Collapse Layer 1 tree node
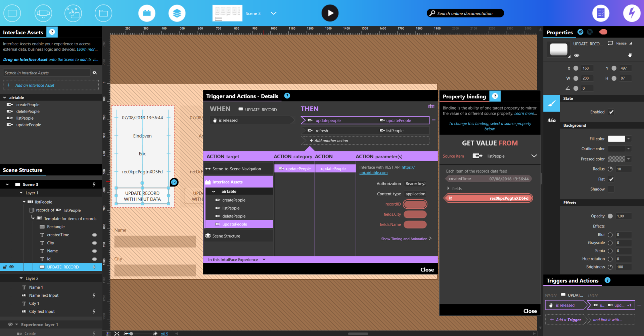Viewport: 644px width, 336px height. pos(21,193)
